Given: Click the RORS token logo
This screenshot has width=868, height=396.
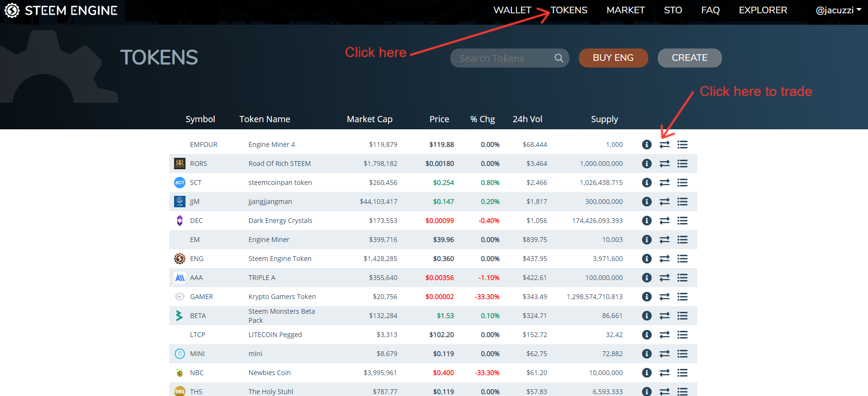Looking at the screenshot, I should (x=180, y=164).
